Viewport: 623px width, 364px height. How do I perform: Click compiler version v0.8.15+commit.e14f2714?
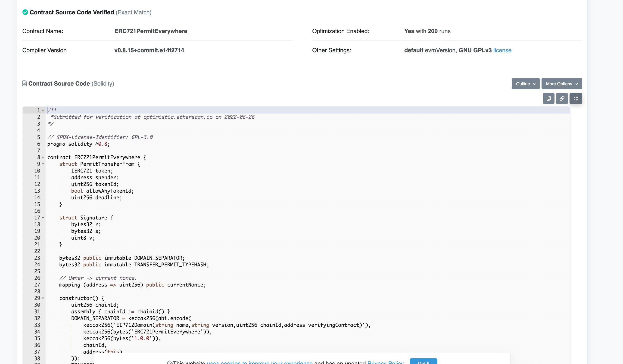(149, 50)
